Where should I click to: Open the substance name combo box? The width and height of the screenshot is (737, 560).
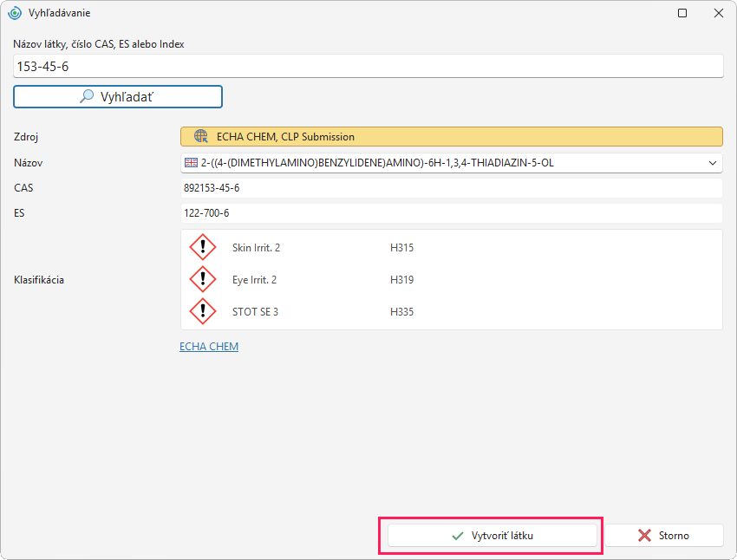pyautogui.click(x=451, y=163)
